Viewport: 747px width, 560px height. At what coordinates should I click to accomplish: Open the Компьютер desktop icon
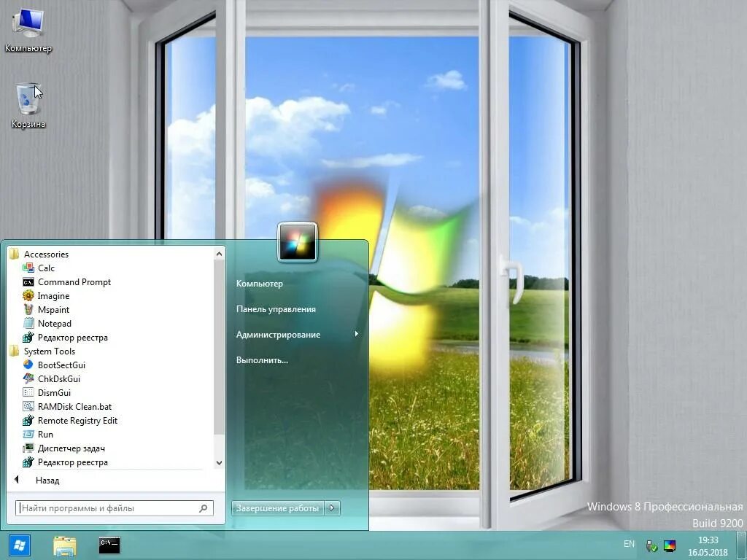coord(28,31)
